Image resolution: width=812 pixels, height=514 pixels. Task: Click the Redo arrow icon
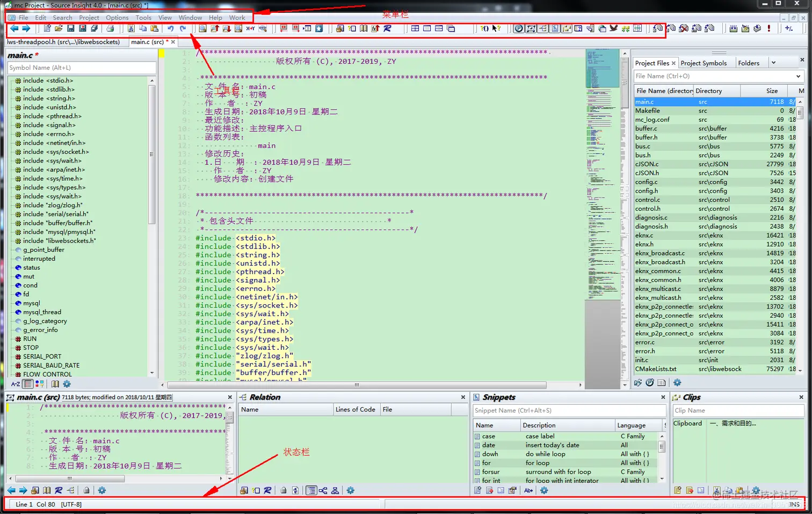coord(183,28)
